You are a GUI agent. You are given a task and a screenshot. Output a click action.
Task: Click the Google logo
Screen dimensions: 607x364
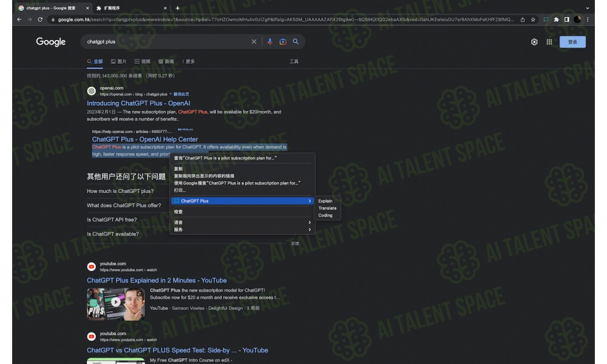tap(51, 42)
